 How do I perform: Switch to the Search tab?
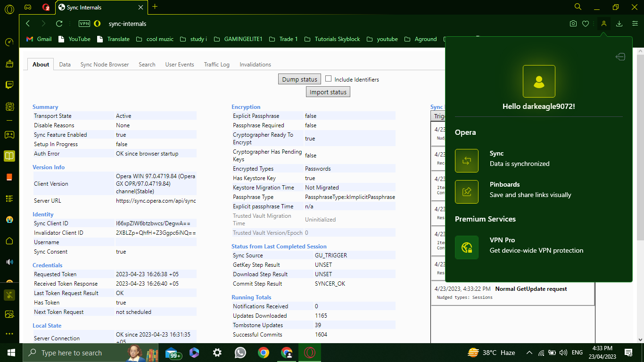pos(147,65)
